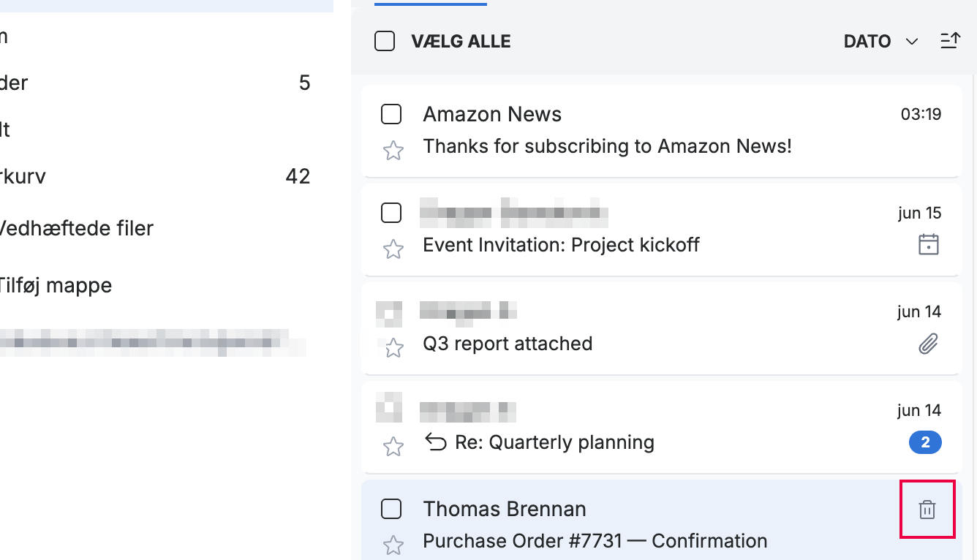Open the DATO sort dropdown
This screenshot has height=560, width=977.
880,42
